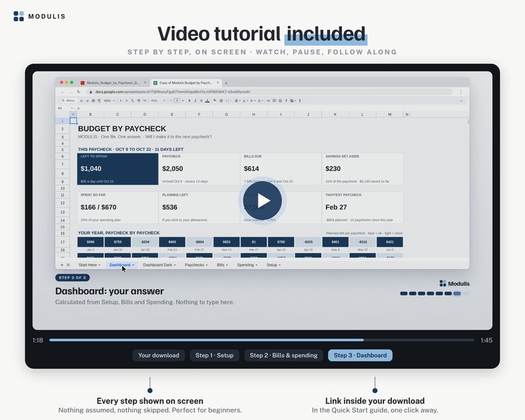The image size is (525, 420).
Task: Click the undo icon in Sheets toolbar
Action: click(x=81, y=101)
